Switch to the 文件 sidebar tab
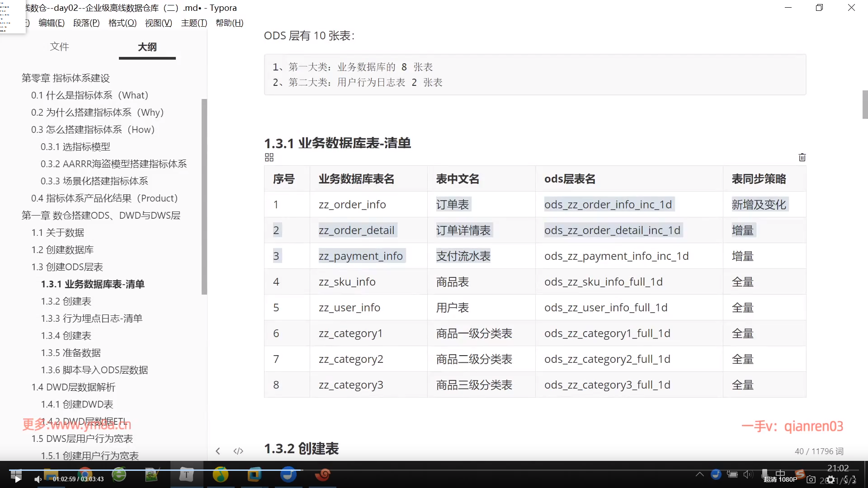The width and height of the screenshot is (868, 488). (x=59, y=47)
